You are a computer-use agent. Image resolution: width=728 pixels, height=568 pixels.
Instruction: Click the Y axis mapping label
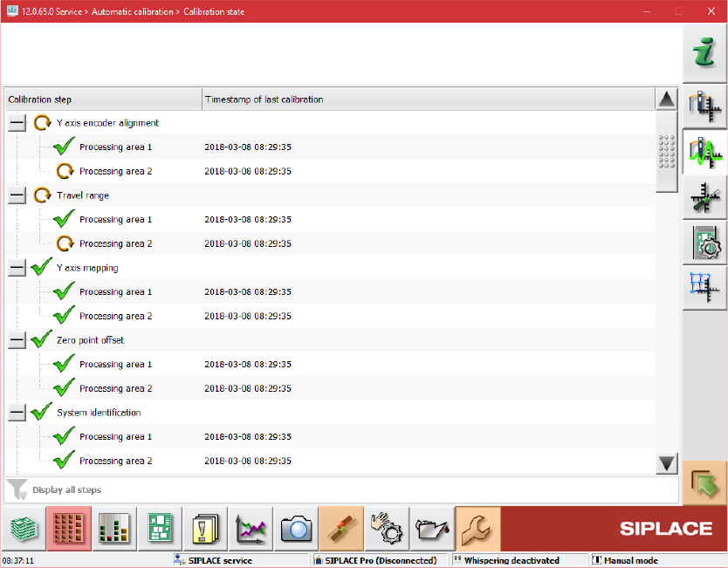87,268
